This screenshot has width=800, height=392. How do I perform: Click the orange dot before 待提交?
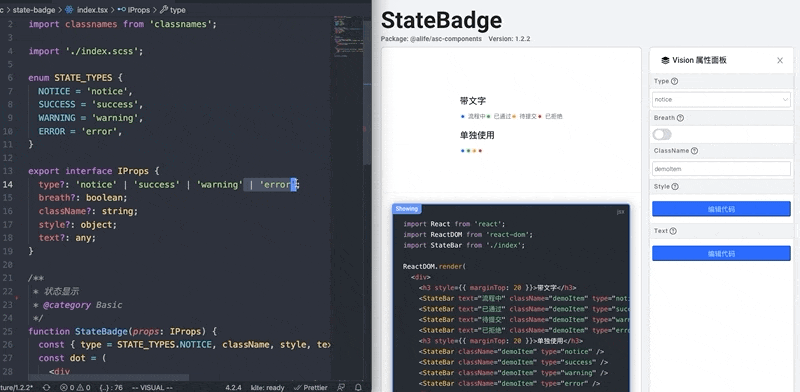point(514,116)
